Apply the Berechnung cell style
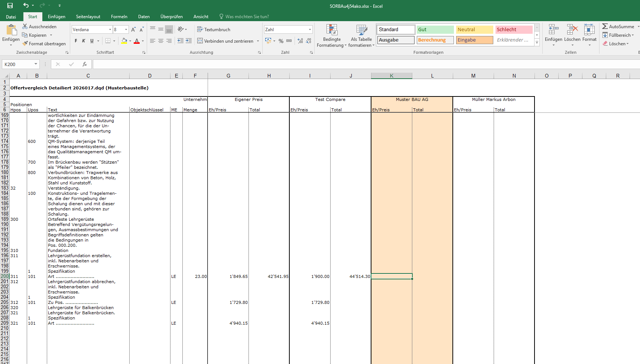640x364 pixels. click(x=435, y=40)
